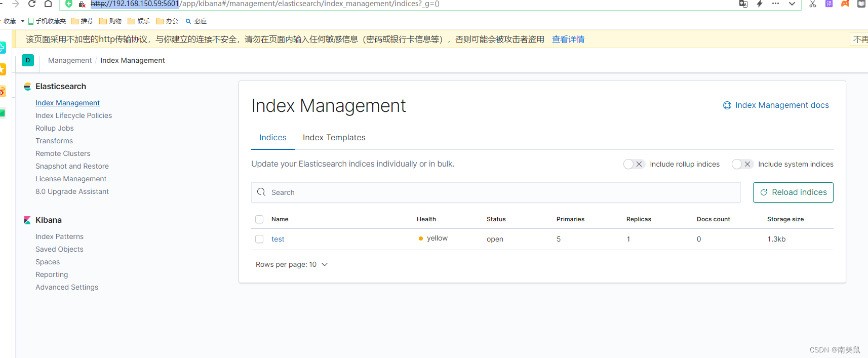Open the 办公 bookmarks folder
Screen dimensions: 868x358
coord(168,21)
